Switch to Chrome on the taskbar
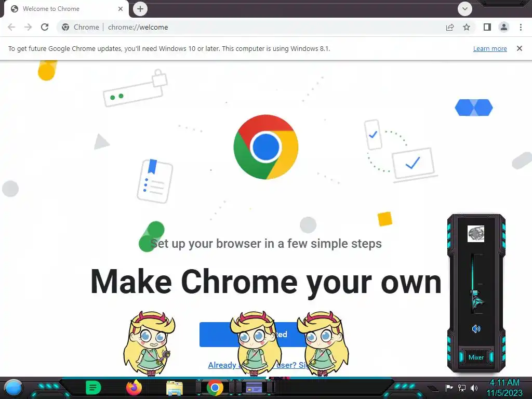The image size is (532, 399). (215, 388)
